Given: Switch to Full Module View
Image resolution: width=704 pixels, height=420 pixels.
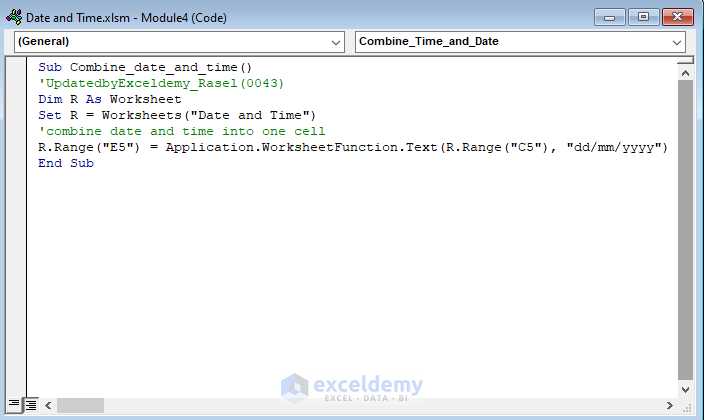Looking at the screenshot, I should (x=31, y=405).
